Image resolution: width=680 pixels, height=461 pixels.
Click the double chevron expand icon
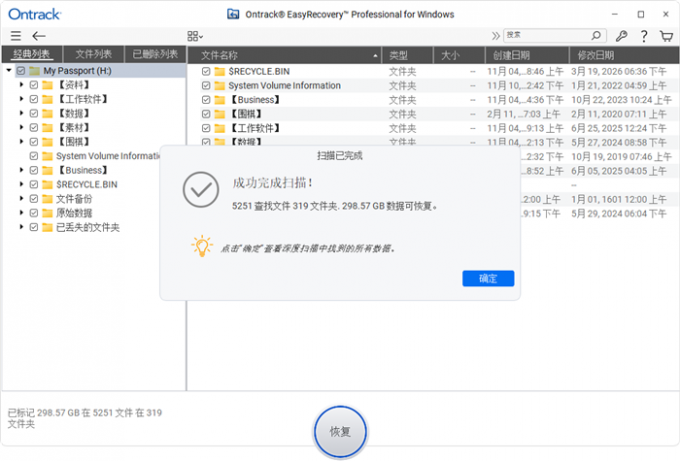(495, 36)
